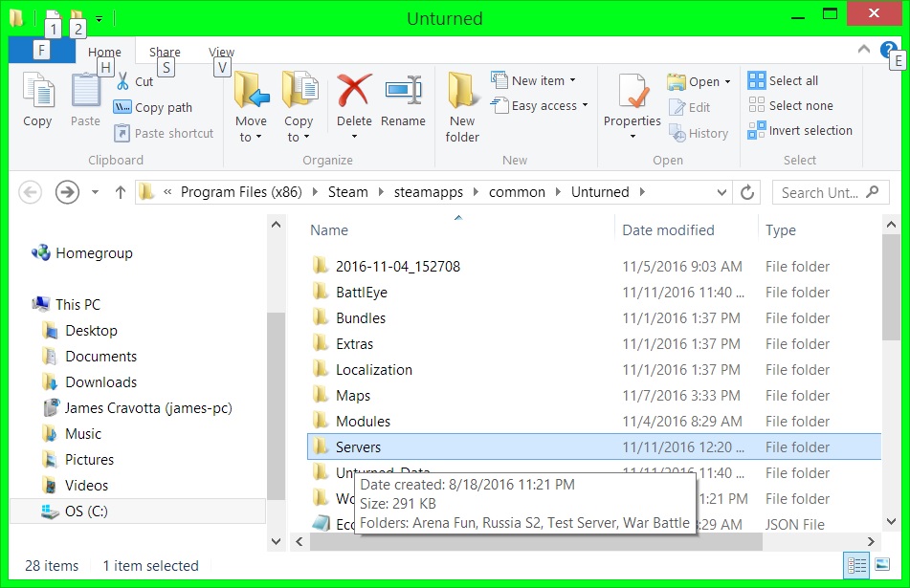Go up one folder level

(121, 192)
